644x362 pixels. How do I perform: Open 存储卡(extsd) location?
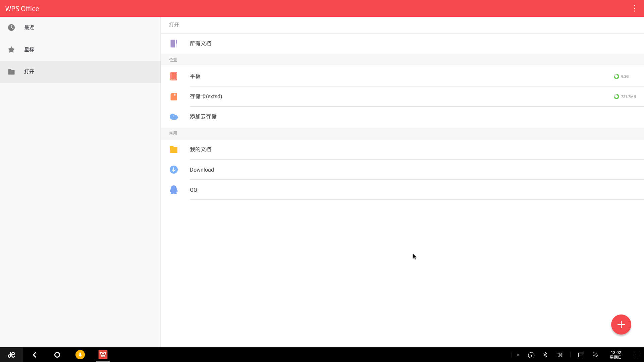point(402,97)
